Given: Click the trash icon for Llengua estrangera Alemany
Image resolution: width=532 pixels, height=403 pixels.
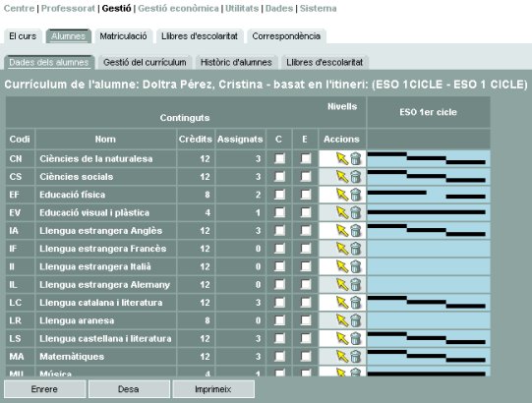Looking at the screenshot, I should coord(355,284).
